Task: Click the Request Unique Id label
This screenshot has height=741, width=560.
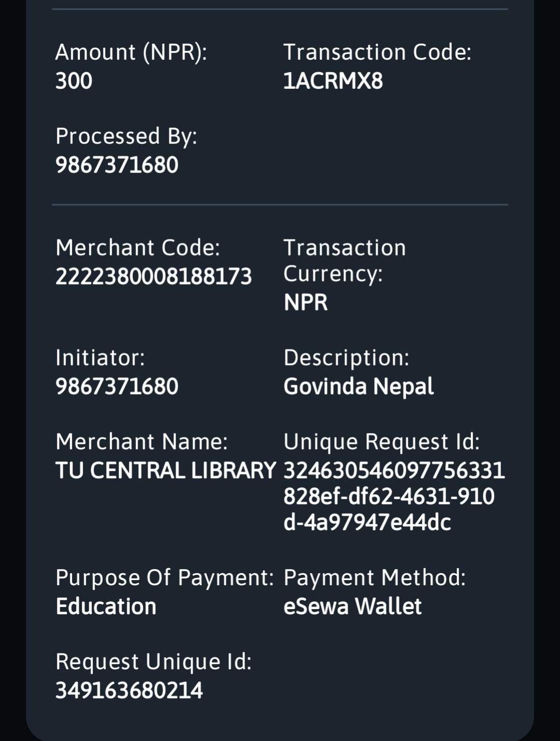Action: 153,662
